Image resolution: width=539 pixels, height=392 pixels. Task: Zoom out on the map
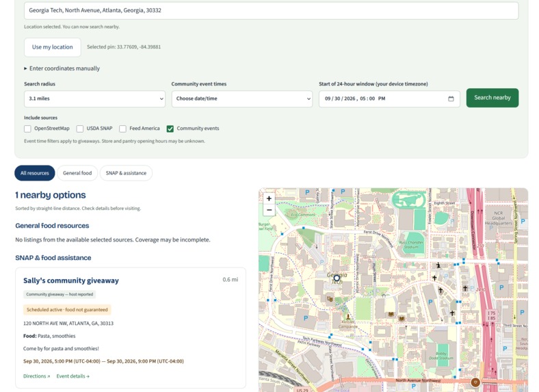point(269,210)
